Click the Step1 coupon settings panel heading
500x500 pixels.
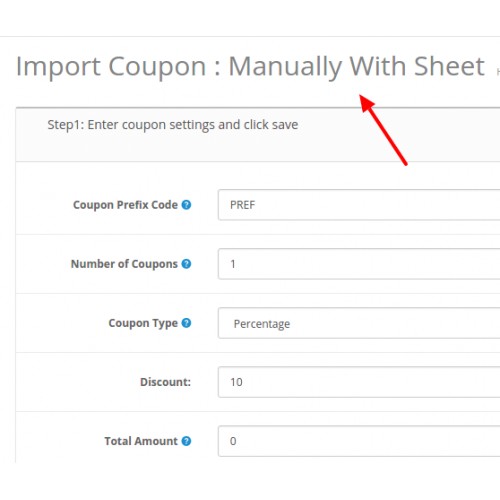[x=173, y=125]
